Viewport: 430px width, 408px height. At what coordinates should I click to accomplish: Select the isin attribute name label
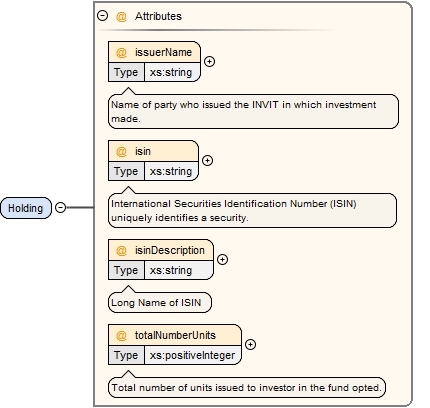click(x=143, y=151)
